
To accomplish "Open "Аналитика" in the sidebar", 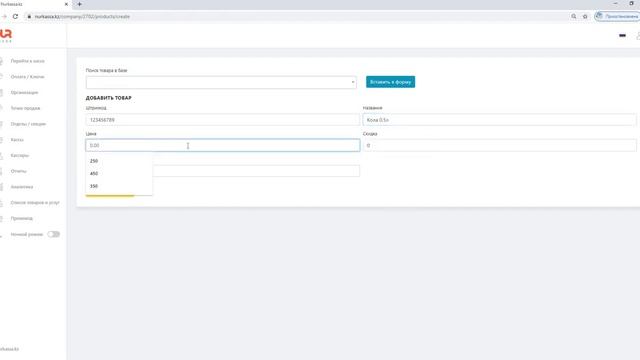I will (x=22, y=187).
